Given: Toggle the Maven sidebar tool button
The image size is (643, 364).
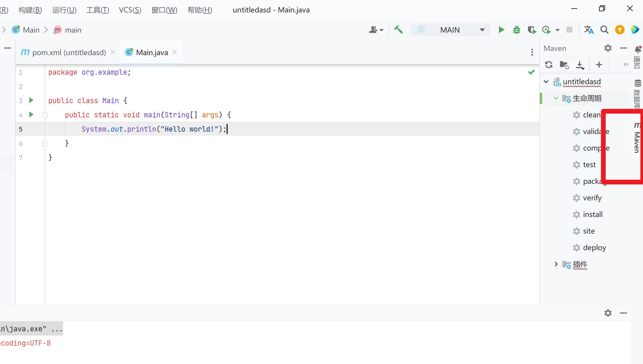Looking at the screenshot, I should click(637, 137).
